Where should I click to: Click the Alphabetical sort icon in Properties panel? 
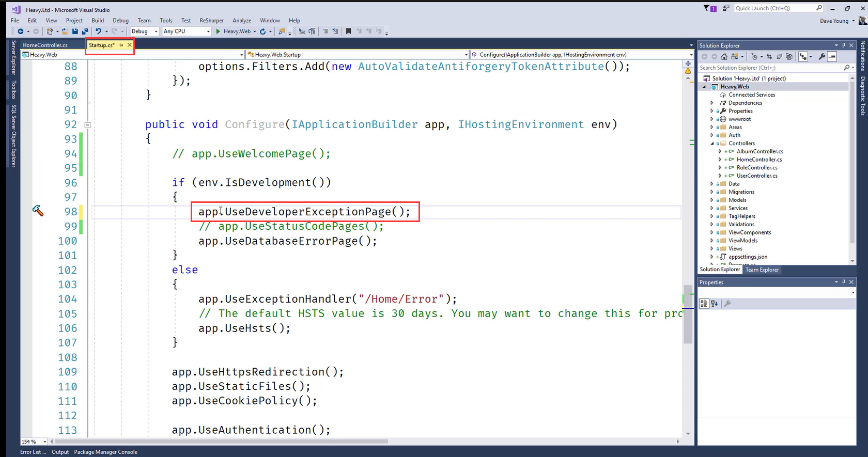pyautogui.click(x=715, y=304)
